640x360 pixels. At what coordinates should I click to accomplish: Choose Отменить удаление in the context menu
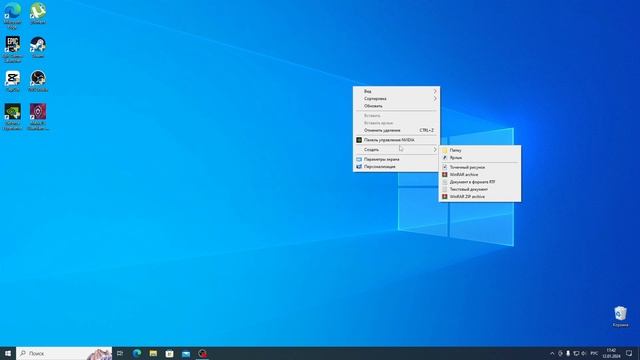[x=396, y=130]
